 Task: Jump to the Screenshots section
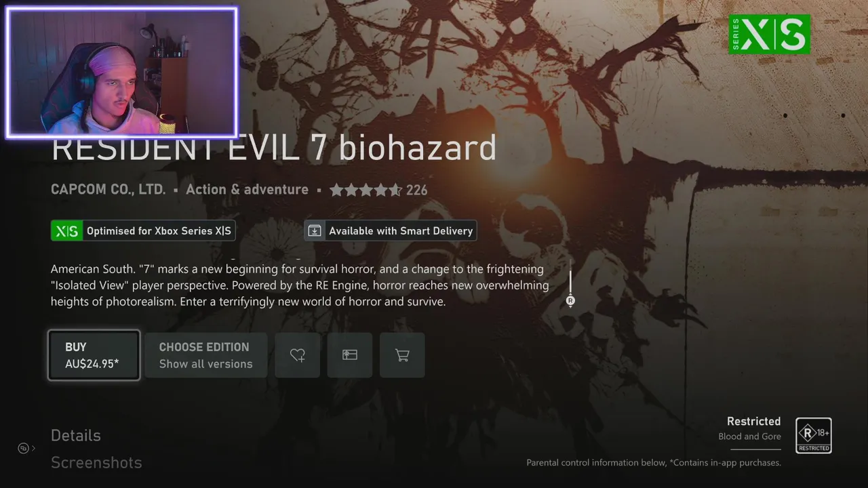tap(96, 462)
